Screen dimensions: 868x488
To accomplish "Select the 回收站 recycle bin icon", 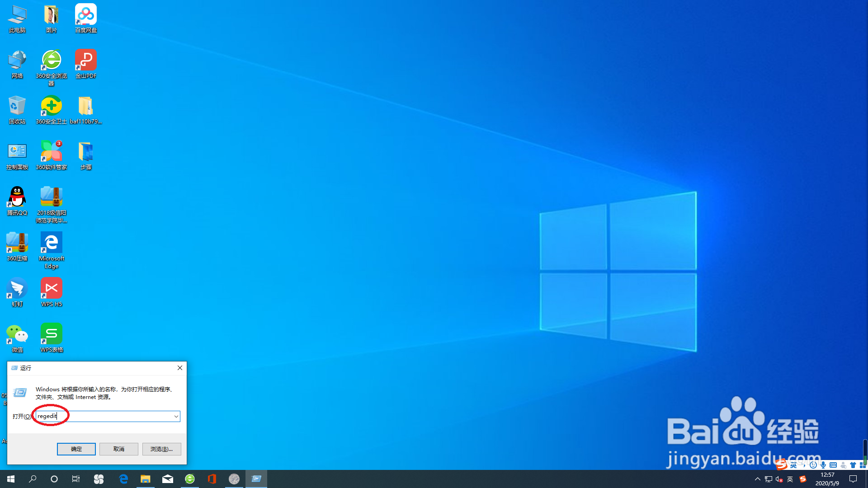I will pos(17,110).
